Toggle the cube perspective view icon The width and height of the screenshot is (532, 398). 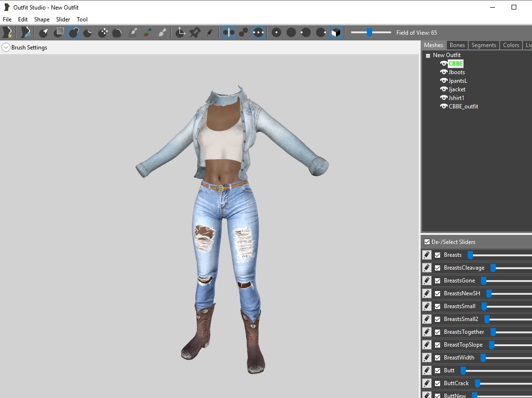[x=335, y=32]
